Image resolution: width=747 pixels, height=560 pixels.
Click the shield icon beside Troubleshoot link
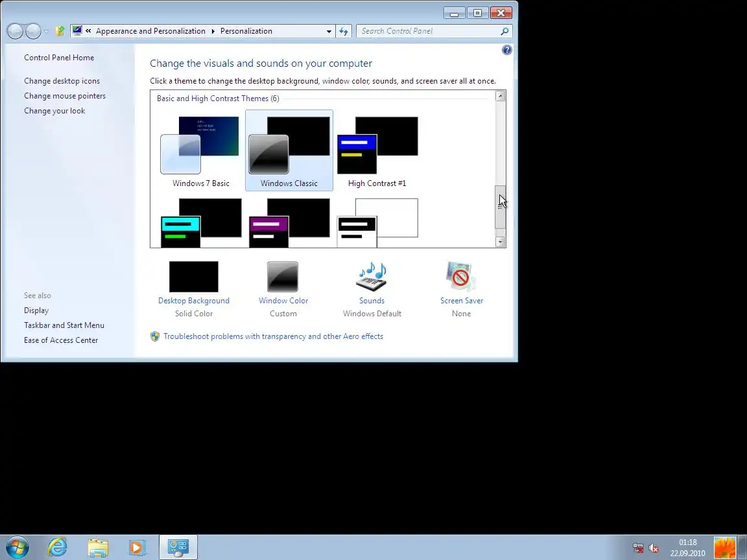(x=155, y=336)
